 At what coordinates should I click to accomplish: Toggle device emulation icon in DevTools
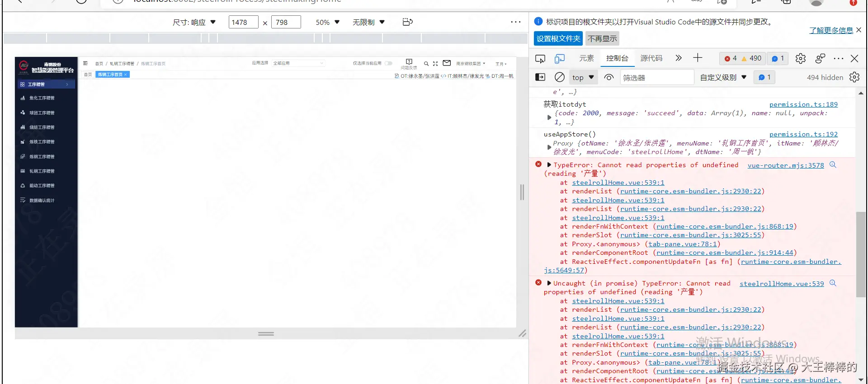[560, 59]
